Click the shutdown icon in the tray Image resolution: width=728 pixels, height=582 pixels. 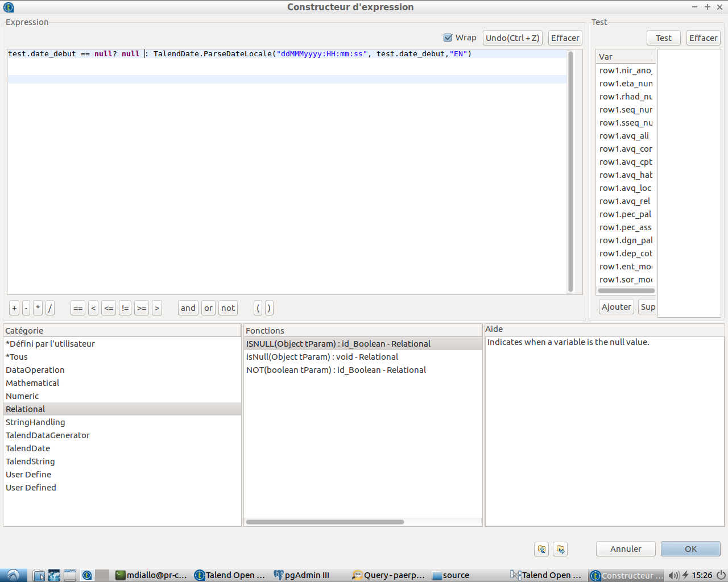click(721, 575)
